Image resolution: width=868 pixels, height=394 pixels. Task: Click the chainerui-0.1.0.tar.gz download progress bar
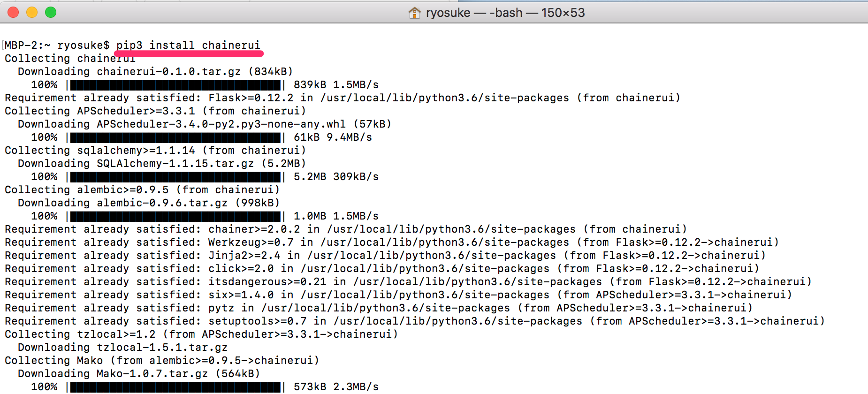point(175,85)
